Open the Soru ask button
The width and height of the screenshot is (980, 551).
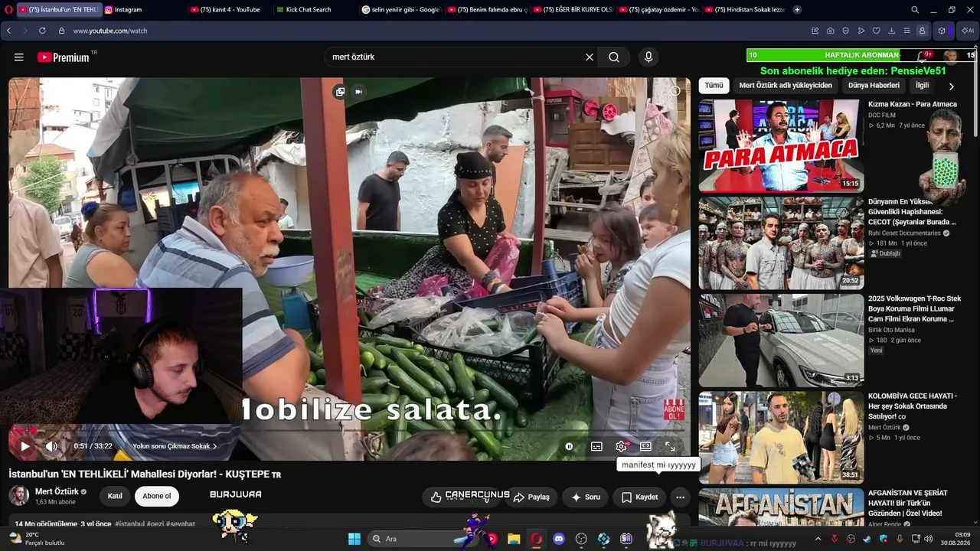coord(586,497)
